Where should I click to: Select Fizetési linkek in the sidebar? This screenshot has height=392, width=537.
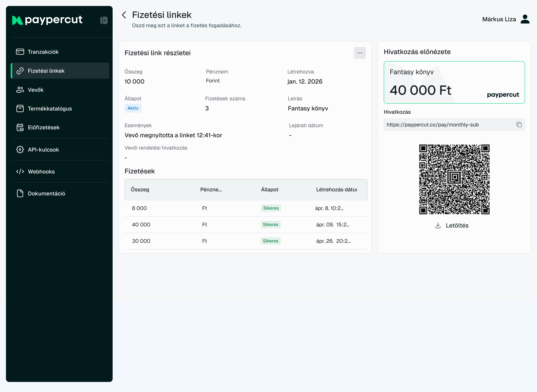pyautogui.click(x=60, y=71)
